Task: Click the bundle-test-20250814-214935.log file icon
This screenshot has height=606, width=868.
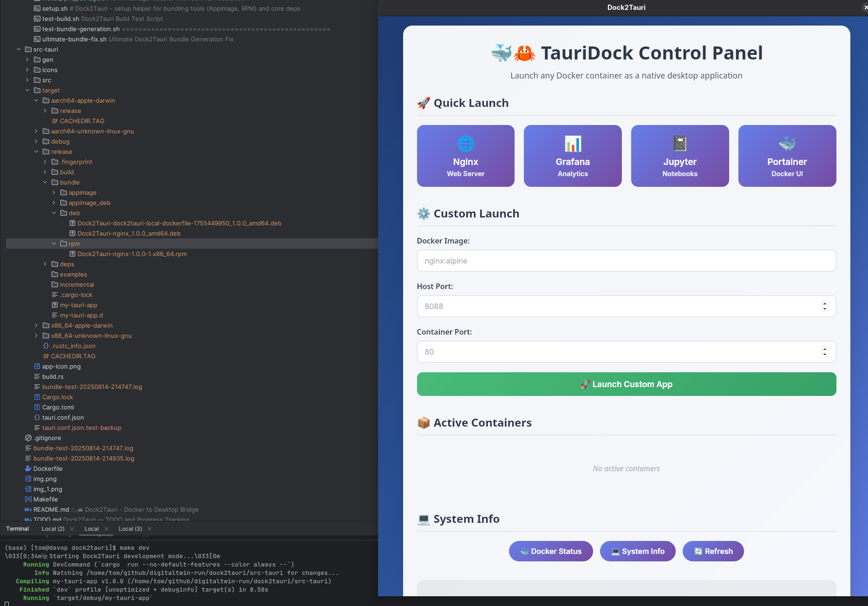Action: [x=28, y=458]
